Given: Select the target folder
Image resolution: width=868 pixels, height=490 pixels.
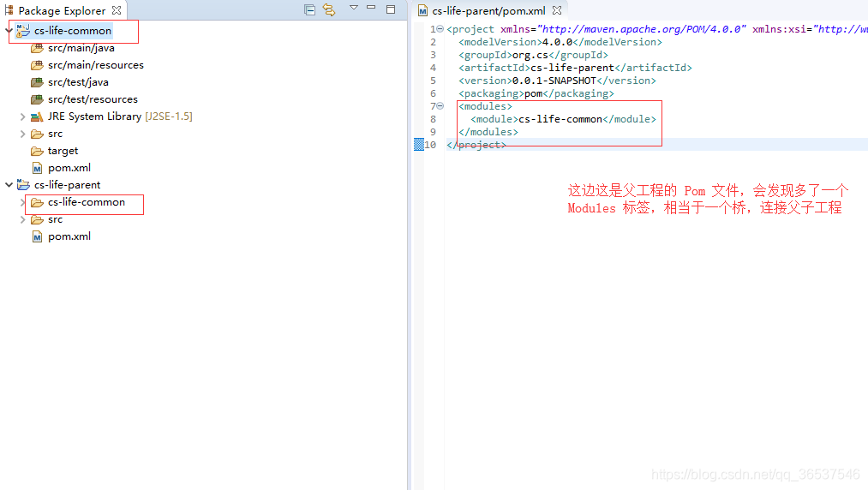Looking at the screenshot, I should coord(63,151).
